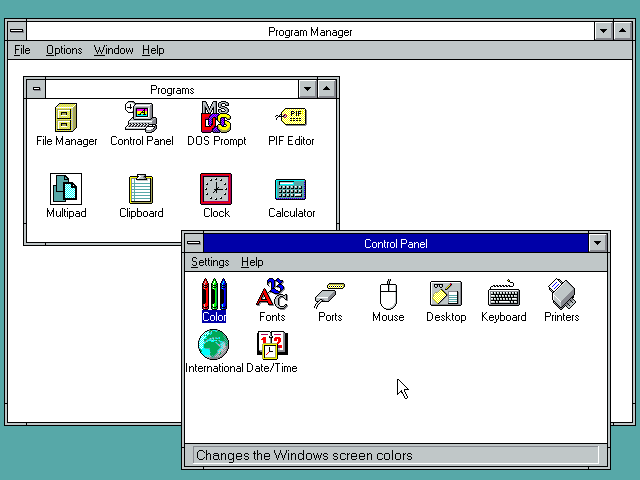The height and width of the screenshot is (480, 640).
Task: Click the Control Panel title bar
Action: coord(396,243)
